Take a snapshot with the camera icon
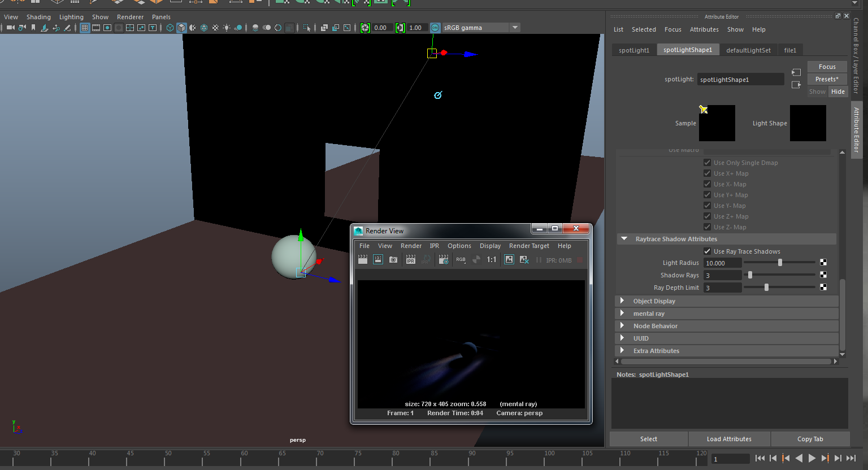Image resolution: width=868 pixels, height=470 pixels. click(x=393, y=260)
